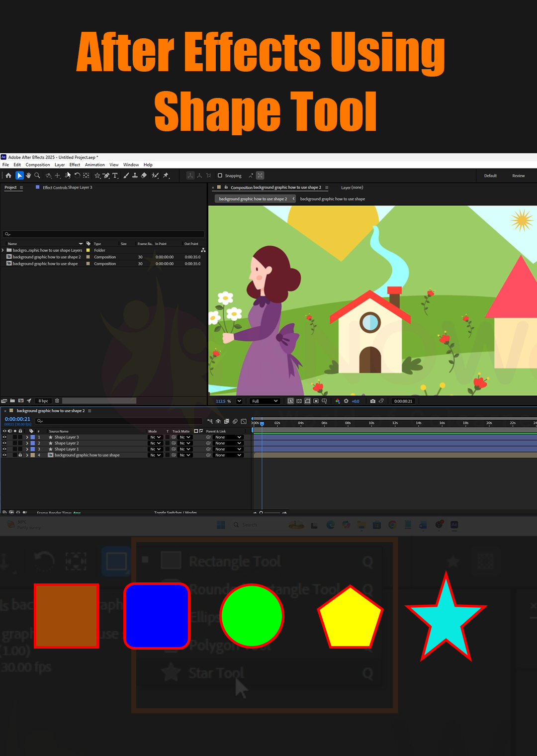
Task: Open Track Matte dropdown for Shape Layer 1
Action: [185, 449]
